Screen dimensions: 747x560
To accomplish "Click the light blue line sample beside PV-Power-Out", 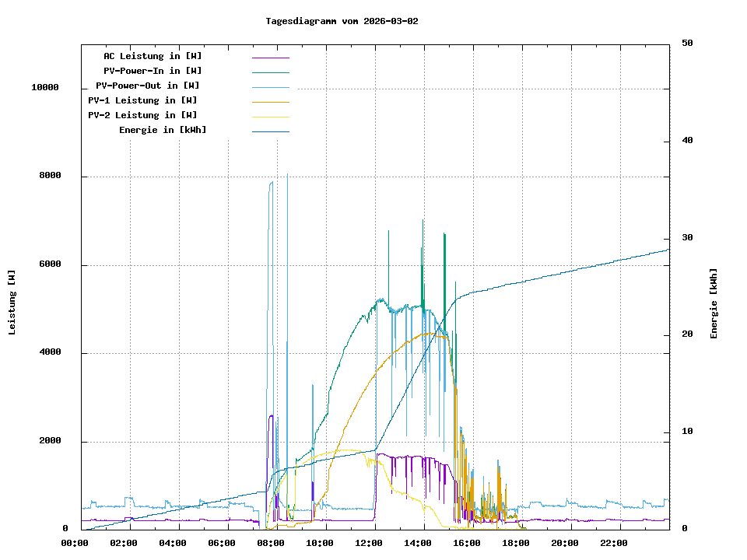I will click(x=270, y=86).
